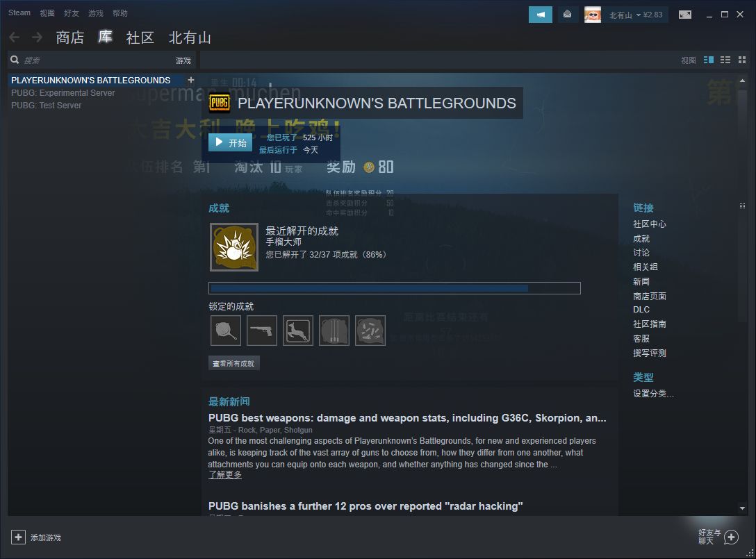Screen dimensions: 756x559
Task: Click the 查看所有成就 button
Action: coord(234,363)
